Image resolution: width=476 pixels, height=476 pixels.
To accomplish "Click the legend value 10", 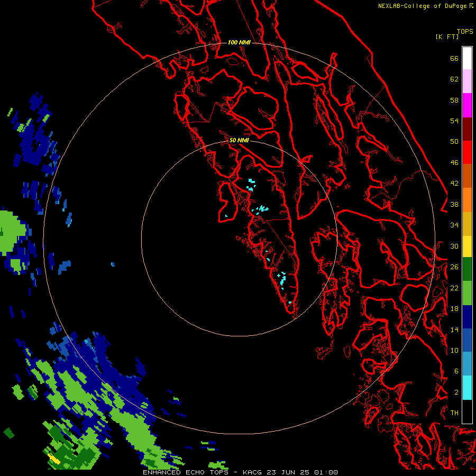I will point(454,350).
